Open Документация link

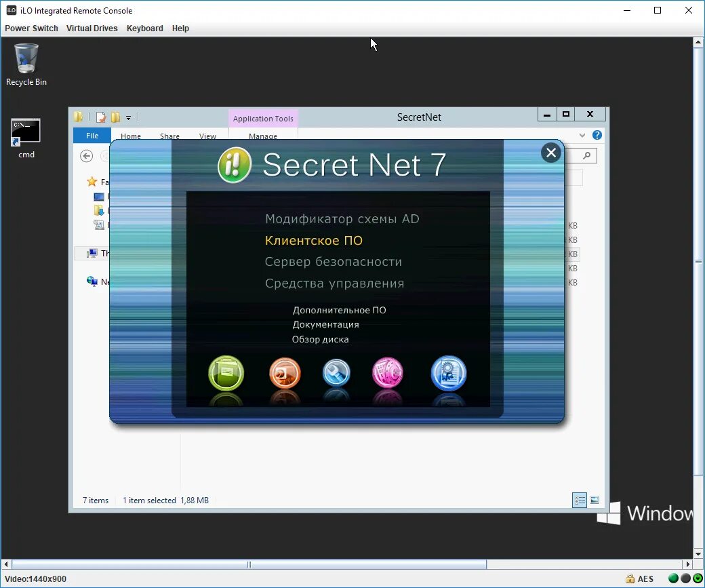tap(325, 324)
